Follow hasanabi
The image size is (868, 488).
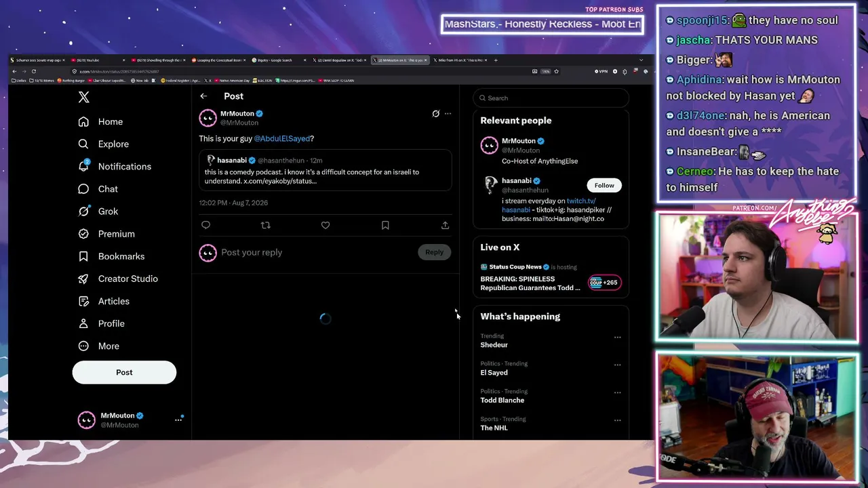604,186
